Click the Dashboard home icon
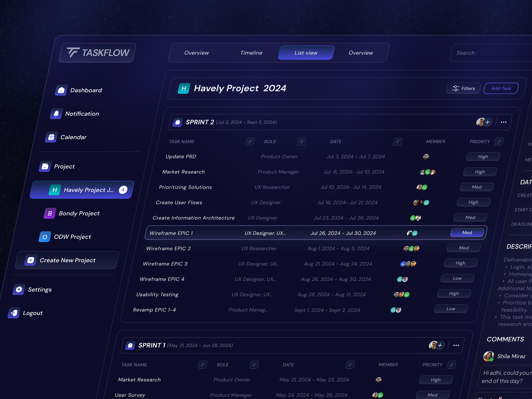 [x=61, y=90]
